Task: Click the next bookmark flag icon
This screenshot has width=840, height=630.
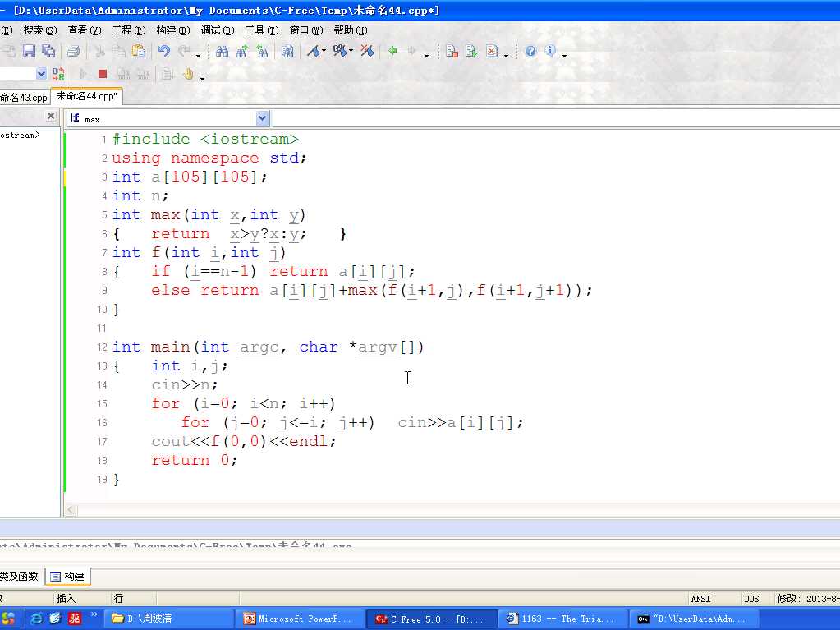Action: [339, 52]
